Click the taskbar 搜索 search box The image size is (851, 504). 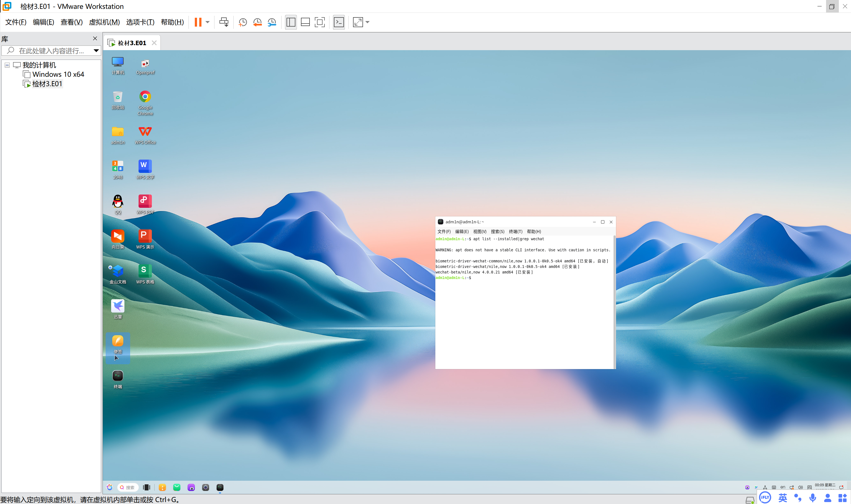[128, 487]
